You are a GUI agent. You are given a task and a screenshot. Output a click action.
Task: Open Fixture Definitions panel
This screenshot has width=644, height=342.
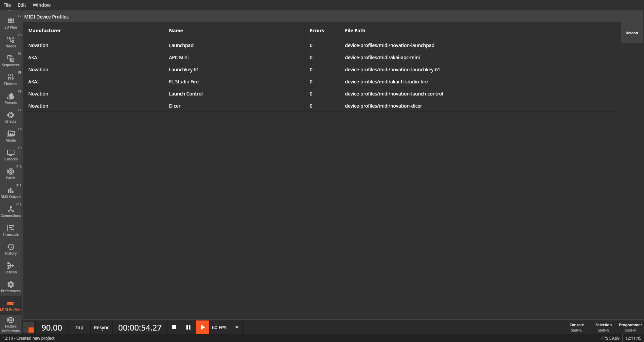pos(11,325)
